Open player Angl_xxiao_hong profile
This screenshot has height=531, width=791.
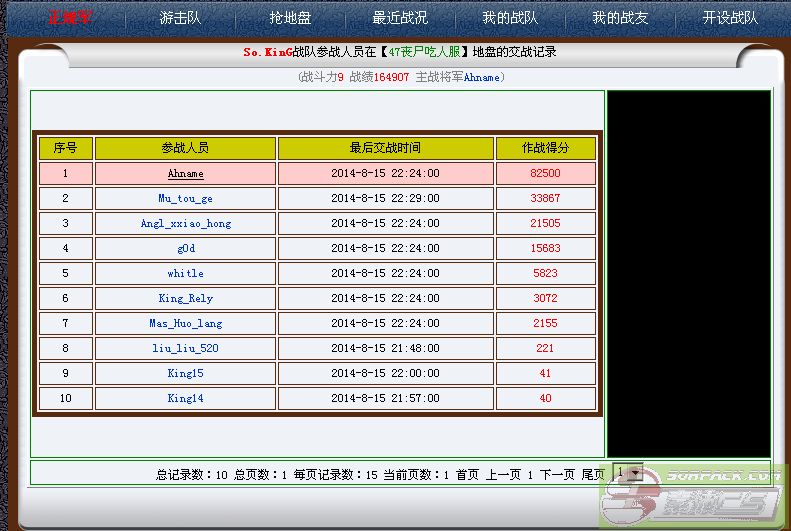coord(185,224)
